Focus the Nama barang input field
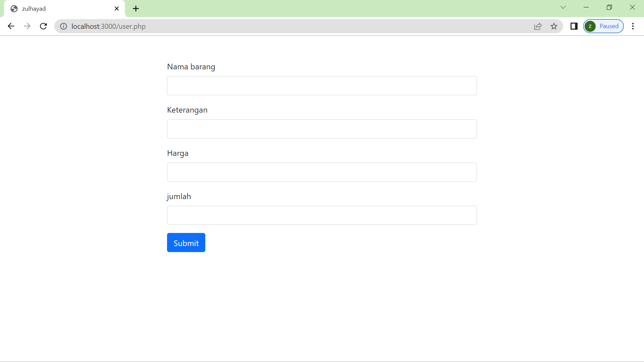This screenshot has height=362, width=644. [x=322, y=85]
